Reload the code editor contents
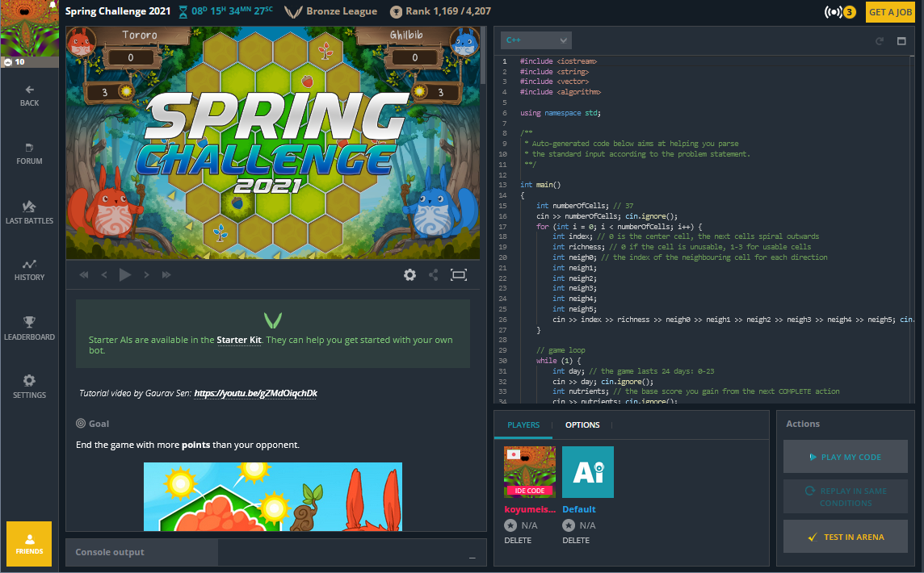924x573 pixels. point(880,41)
